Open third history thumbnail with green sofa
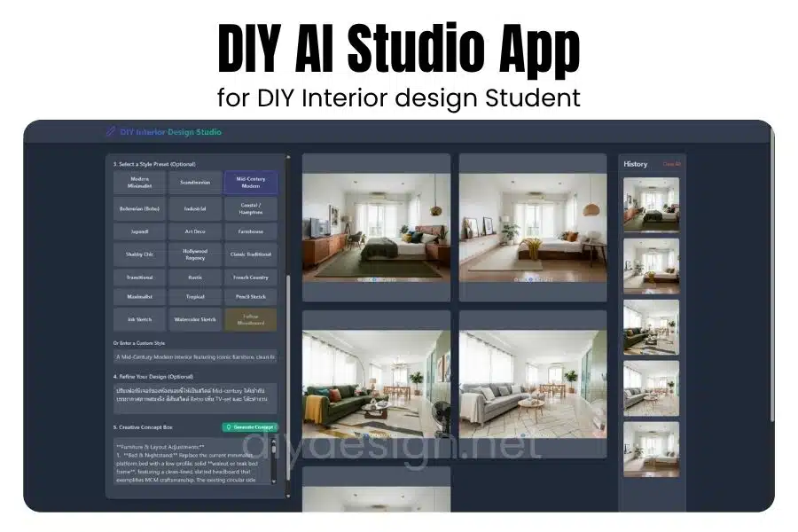The height and width of the screenshot is (532, 798). click(651, 327)
